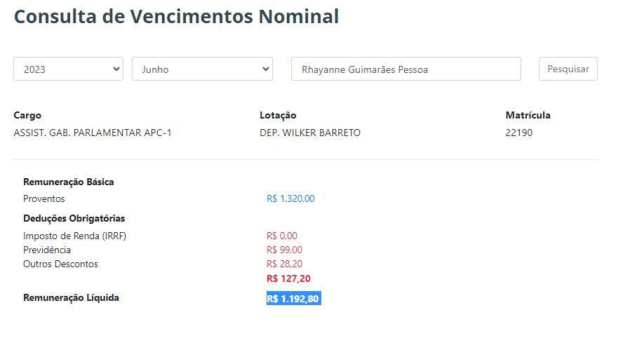Click the Lotação column label

coord(278,115)
